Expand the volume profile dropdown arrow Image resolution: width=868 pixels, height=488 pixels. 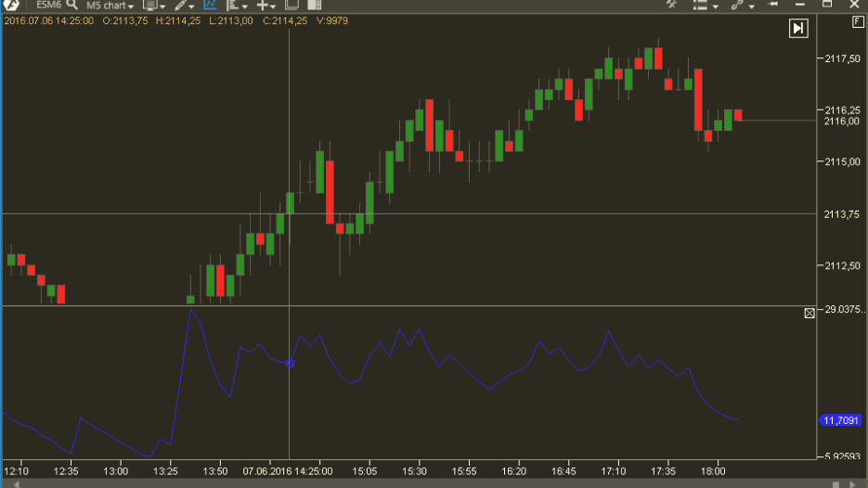tap(245, 6)
